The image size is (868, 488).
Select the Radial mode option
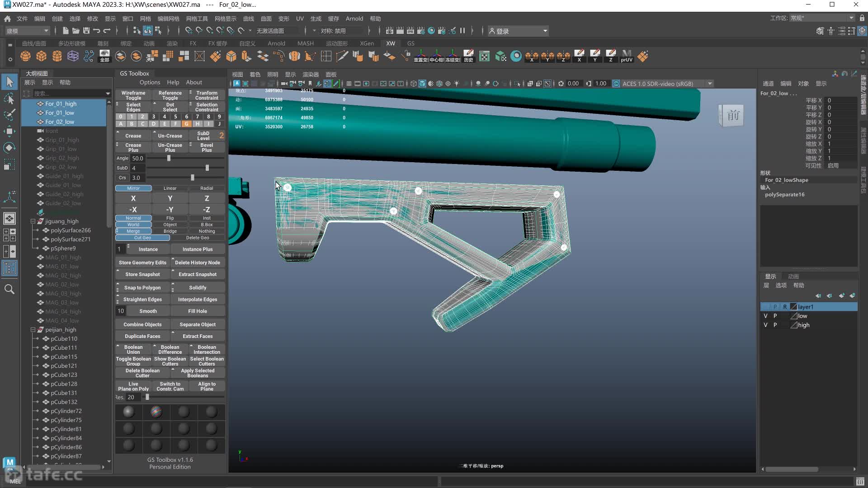[207, 188]
